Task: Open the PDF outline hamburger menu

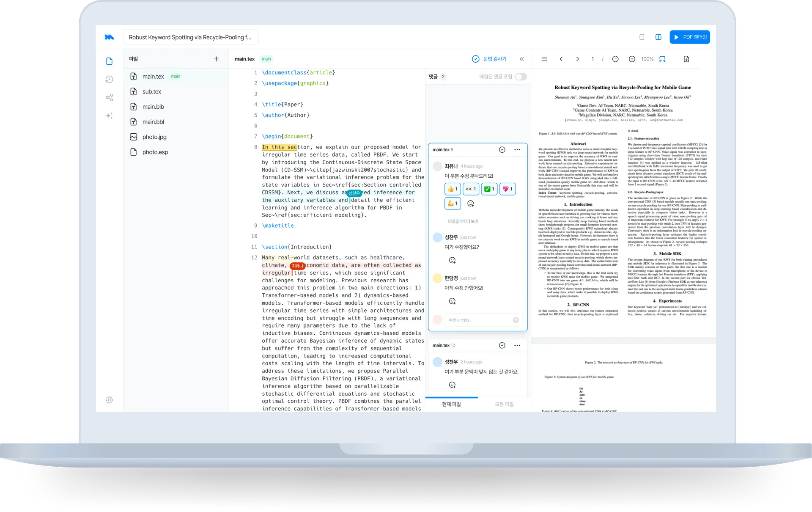Action: (544, 59)
